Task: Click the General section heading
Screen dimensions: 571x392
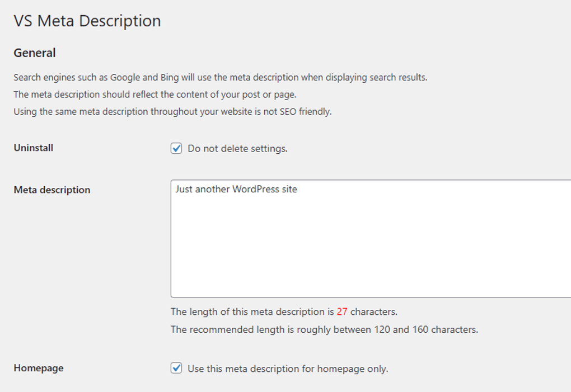Action: click(x=35, y=53)
